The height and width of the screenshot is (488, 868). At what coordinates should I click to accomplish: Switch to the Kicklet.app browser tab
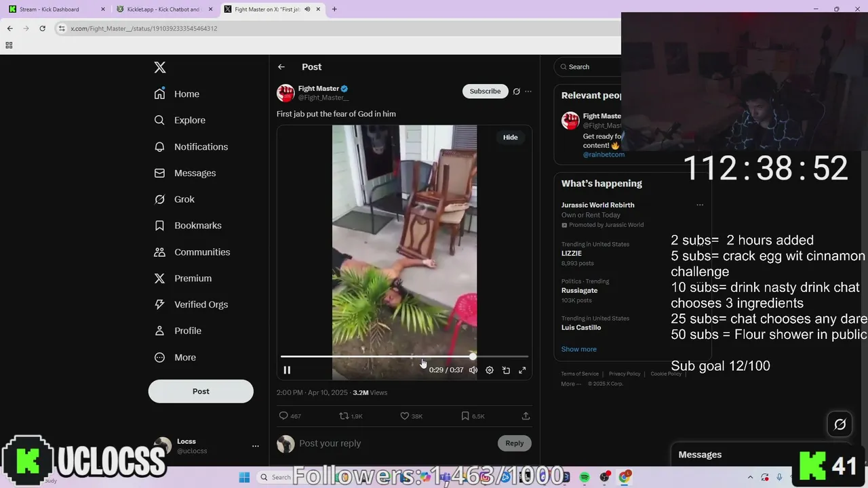pos(165,9)
